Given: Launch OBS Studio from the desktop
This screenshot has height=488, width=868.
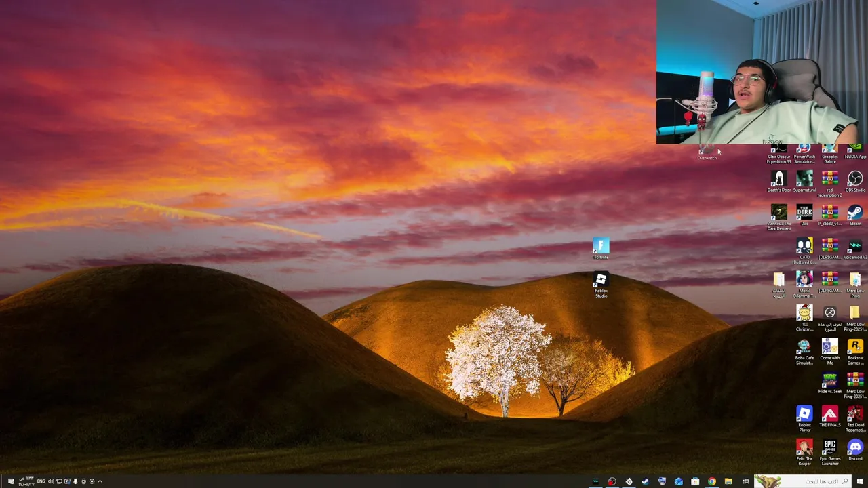Looking at the screenshot, I should point(855,182).
